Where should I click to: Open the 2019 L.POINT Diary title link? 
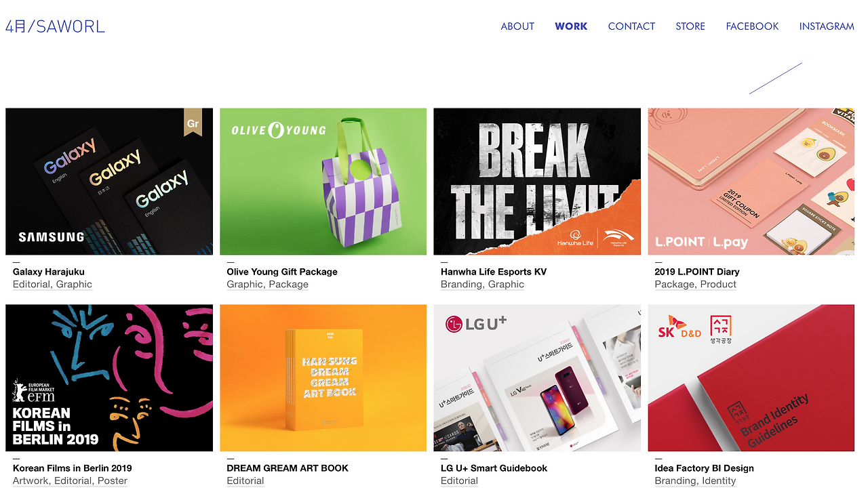(x=697, y=272)
